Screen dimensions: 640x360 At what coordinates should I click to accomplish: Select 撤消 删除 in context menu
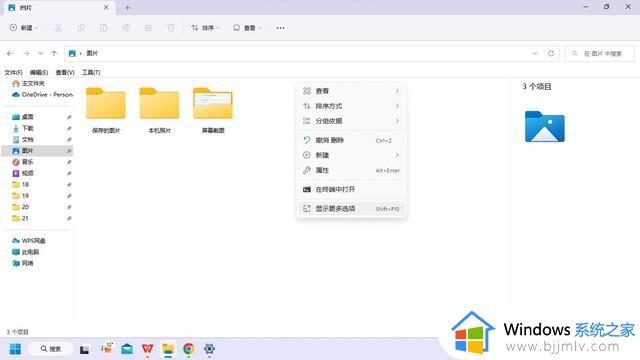pos(351,140)
